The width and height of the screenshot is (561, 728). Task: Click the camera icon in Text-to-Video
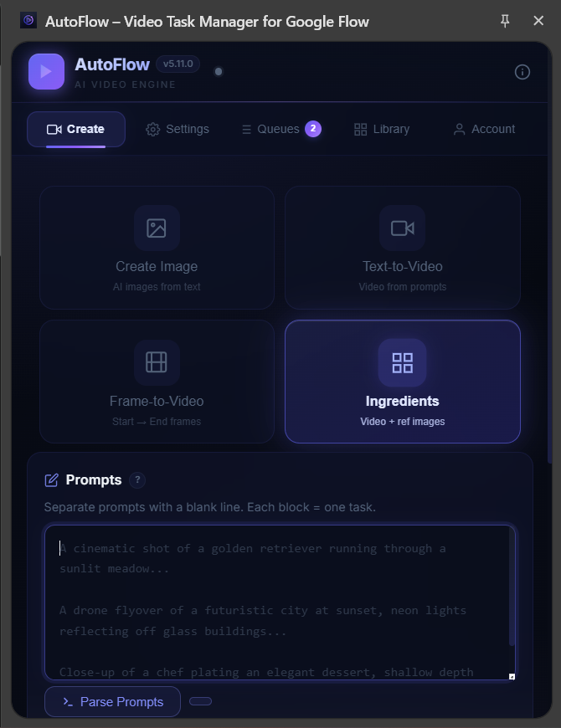(402, 228)
